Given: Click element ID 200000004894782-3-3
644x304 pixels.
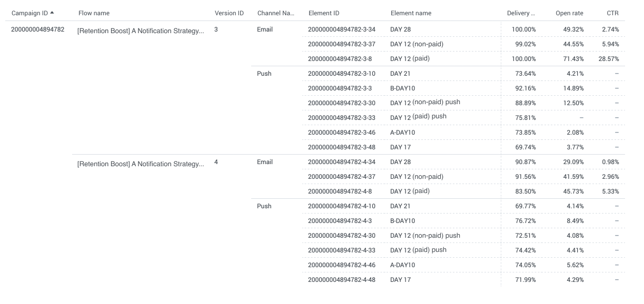Looking at the screenshot, I should coord(340,88).
